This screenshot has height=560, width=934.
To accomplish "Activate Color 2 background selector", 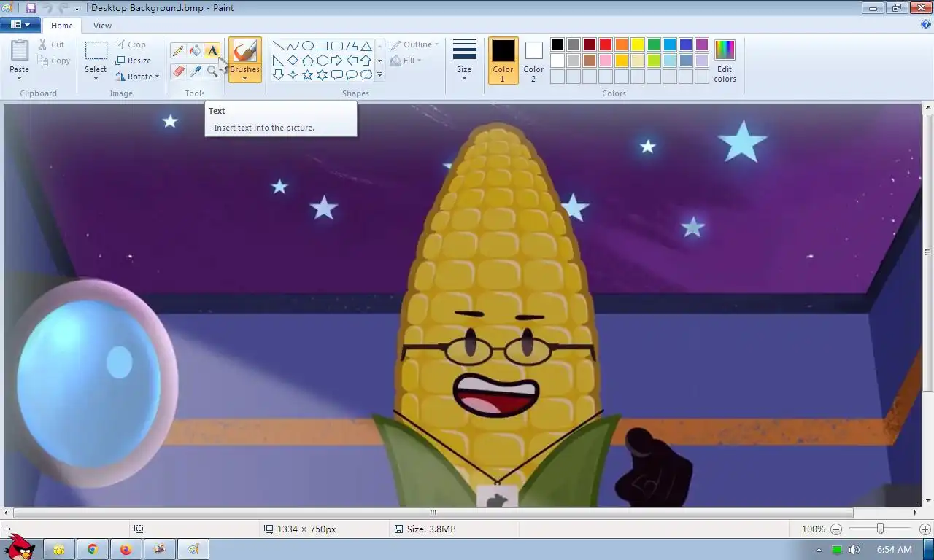I will click(533, 61).
